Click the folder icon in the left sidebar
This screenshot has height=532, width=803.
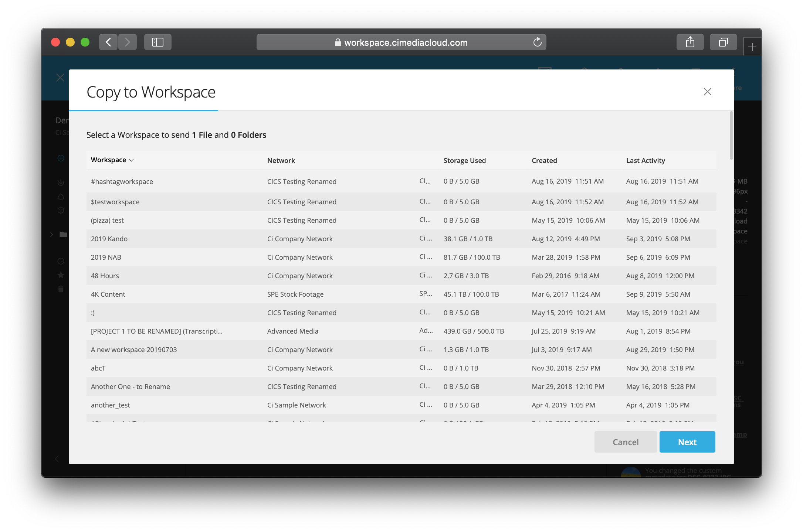pos(63,234)
